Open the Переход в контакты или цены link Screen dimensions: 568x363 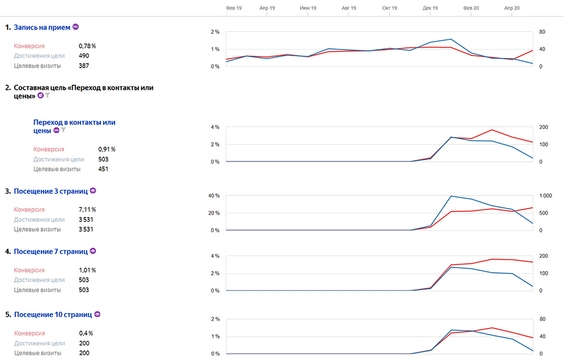pyautogui.click(x=74, y=126)
